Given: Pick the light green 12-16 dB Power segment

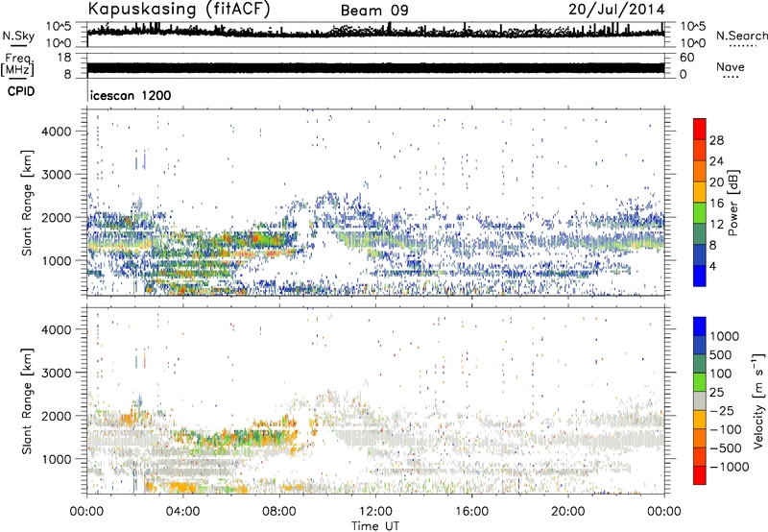Looking at the screenshot, I should pos(700,213).
